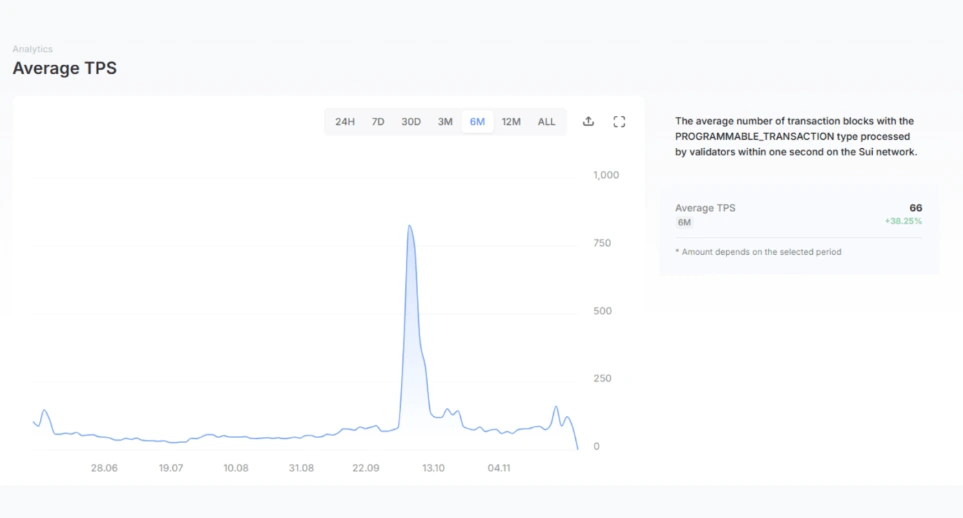
Task: Go to the Analytics breadcrumb
Action: (x=32, y=49)
